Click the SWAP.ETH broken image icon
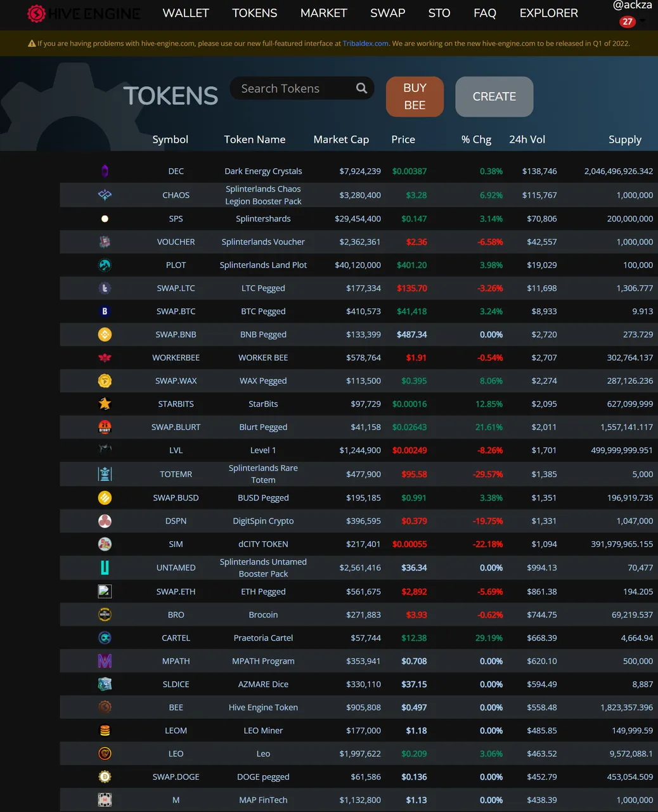 click(x=105, y=591)
